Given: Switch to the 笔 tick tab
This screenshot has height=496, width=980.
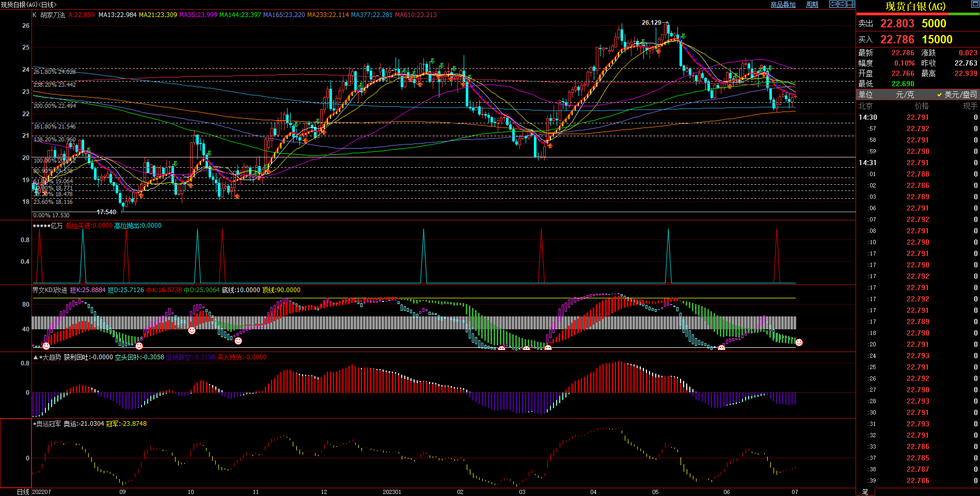Looking at the screenshot, I should pyautogui.click(x=865, y=492).
